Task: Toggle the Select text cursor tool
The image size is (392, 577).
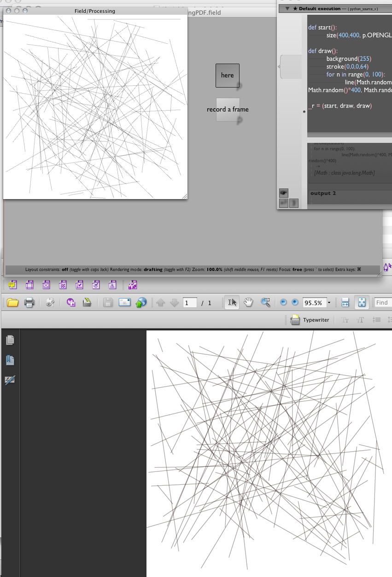Action: [232, 302]
